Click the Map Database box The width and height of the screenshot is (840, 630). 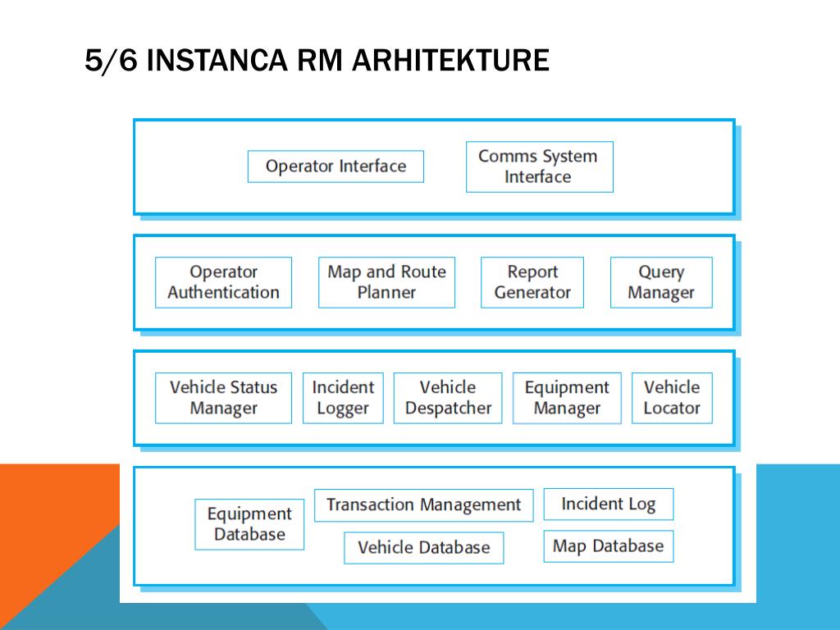click(x=609, y=546)
